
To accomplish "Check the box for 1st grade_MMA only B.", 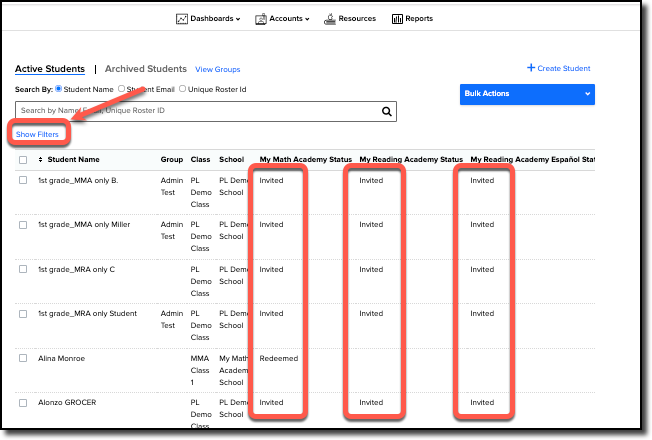I will click(x=23, y=180).
